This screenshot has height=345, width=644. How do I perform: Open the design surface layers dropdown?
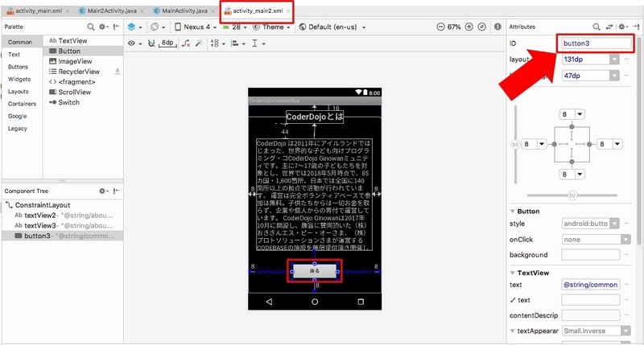(x=134, y=27)
